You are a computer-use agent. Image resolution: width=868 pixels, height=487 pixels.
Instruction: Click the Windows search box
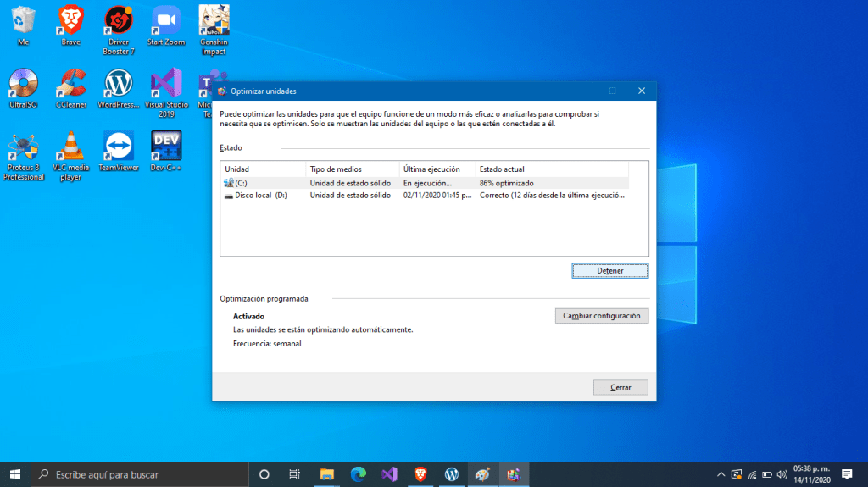point(140,474)
